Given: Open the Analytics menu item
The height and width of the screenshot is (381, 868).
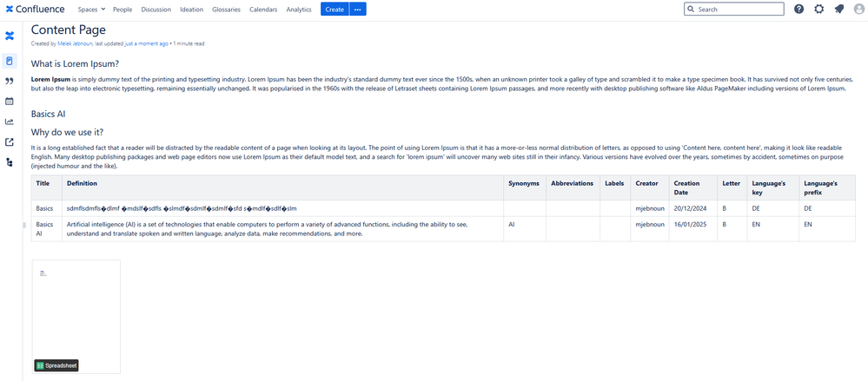Looking at the screenshot, I should click(299, 10).
